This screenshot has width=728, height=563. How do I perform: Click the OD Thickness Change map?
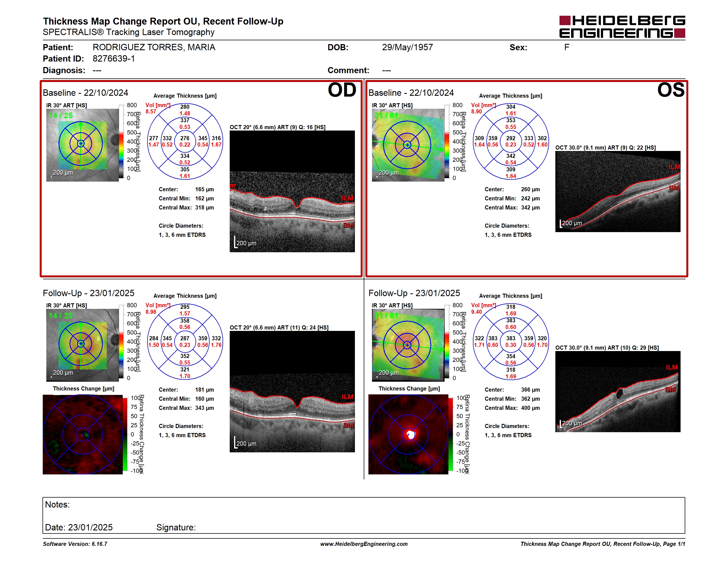coord(83,434)
